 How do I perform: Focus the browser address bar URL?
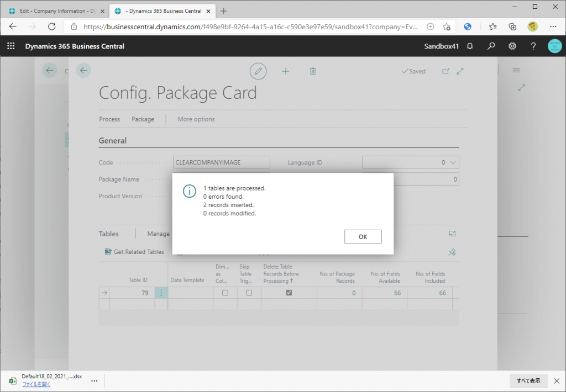tap(250, 27)
